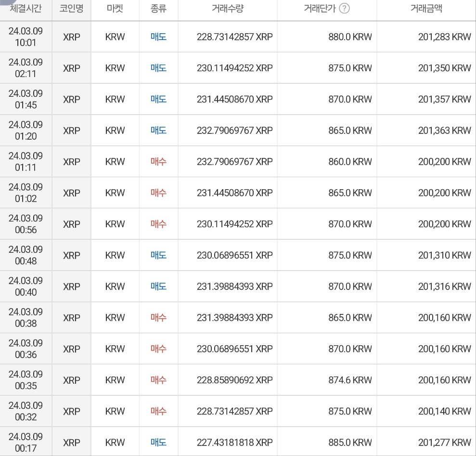The width and height of the screenshot is (476, 456).
Task: Click the 거래수량 column header
Action: pos(228,8)
